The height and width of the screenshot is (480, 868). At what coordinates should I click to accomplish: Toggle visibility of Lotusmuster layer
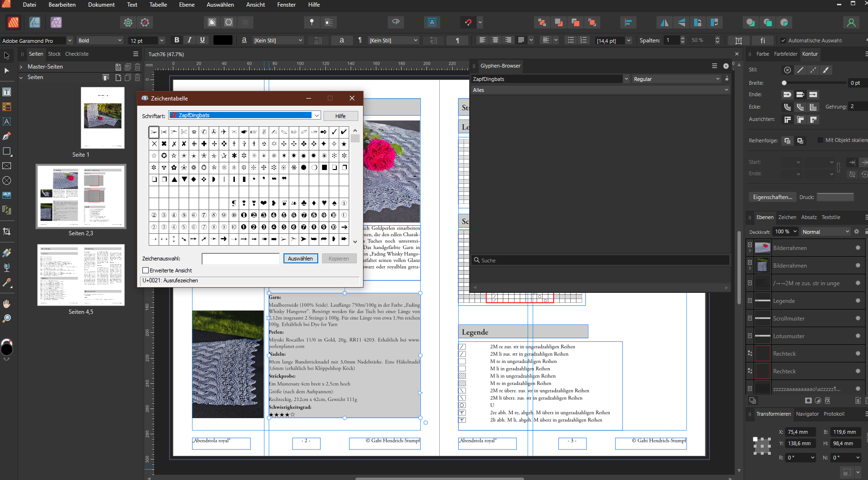[x=858, y=336]
